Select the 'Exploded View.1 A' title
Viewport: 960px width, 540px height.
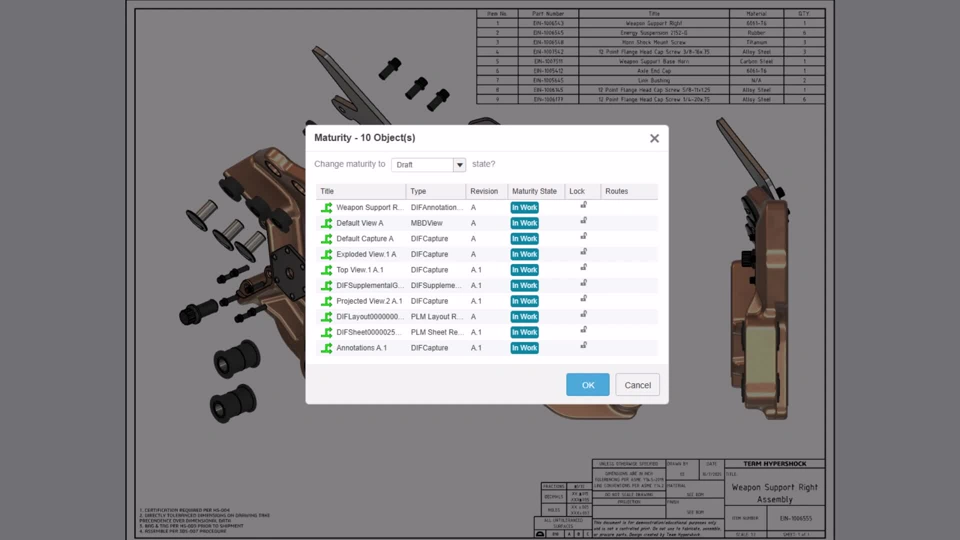click(x=366, y=254)
